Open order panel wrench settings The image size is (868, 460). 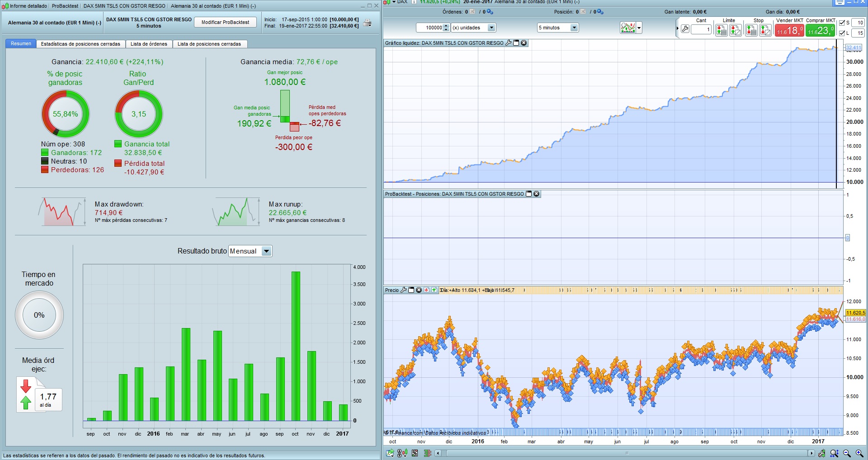point(685,29)
